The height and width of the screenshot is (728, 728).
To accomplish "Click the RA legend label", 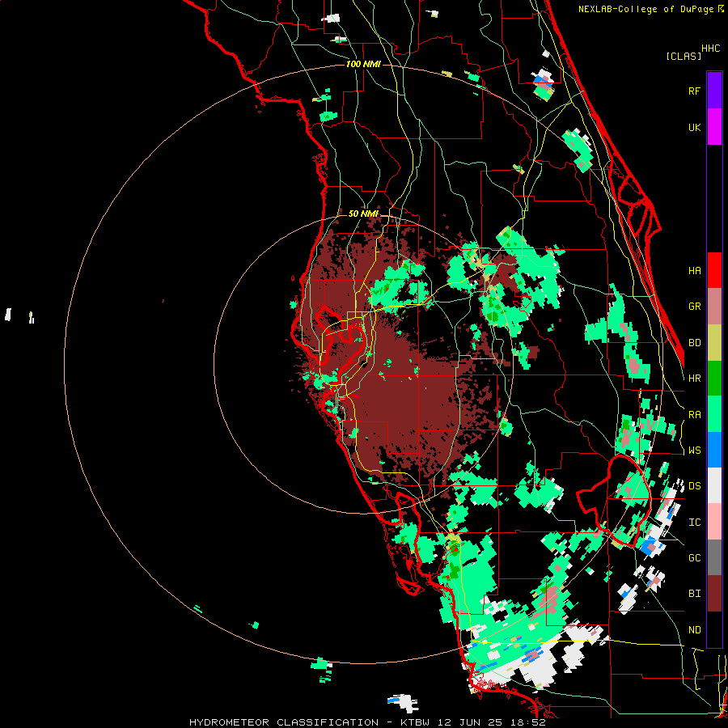I will [694, 415].
